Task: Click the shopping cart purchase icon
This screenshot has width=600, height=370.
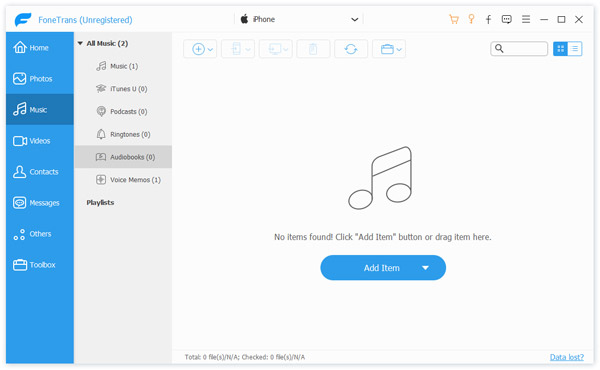Action: coord(454,19)
